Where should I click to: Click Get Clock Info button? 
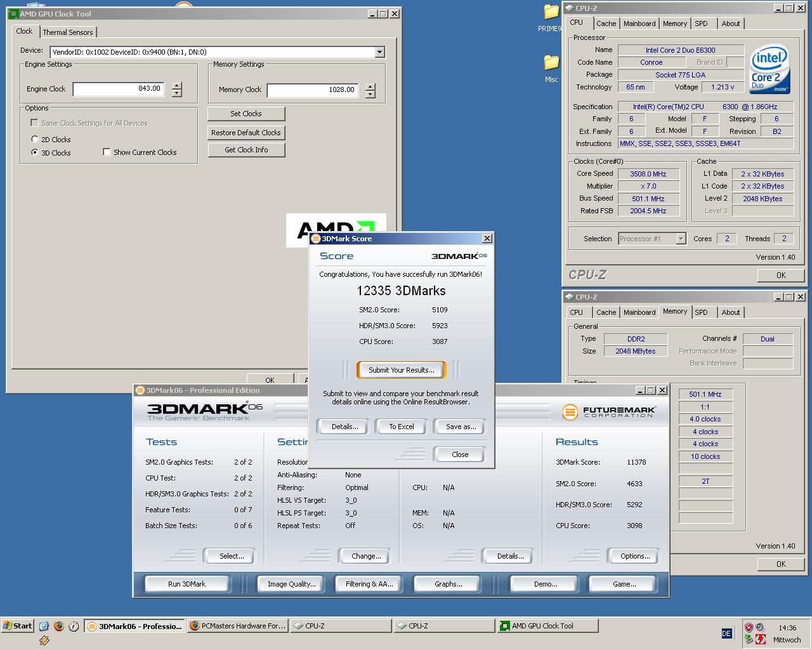point(246,150)
